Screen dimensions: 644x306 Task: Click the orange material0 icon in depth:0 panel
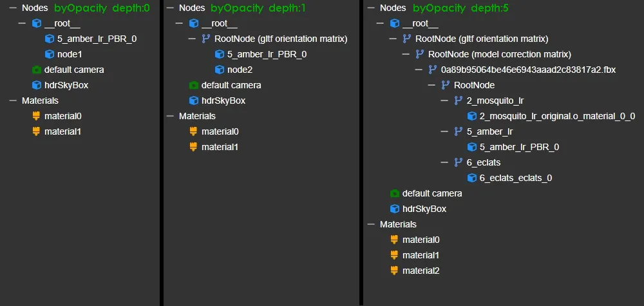coord(36,116)
